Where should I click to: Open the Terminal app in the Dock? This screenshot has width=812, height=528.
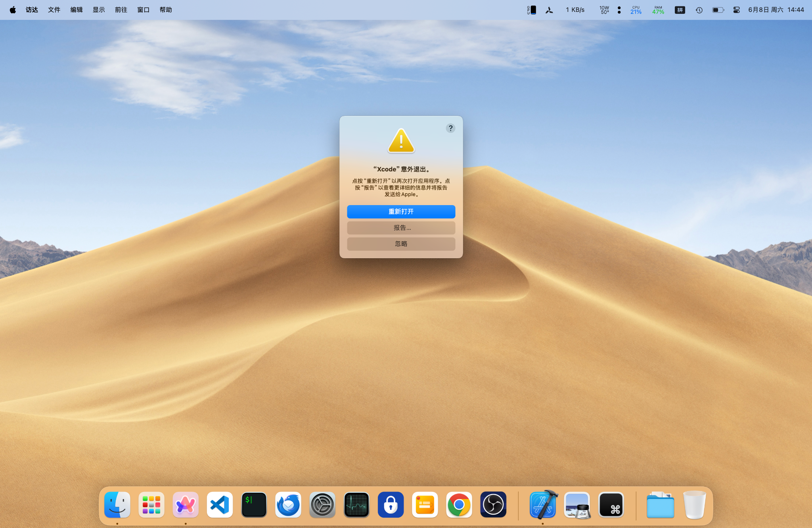[254, 505]
